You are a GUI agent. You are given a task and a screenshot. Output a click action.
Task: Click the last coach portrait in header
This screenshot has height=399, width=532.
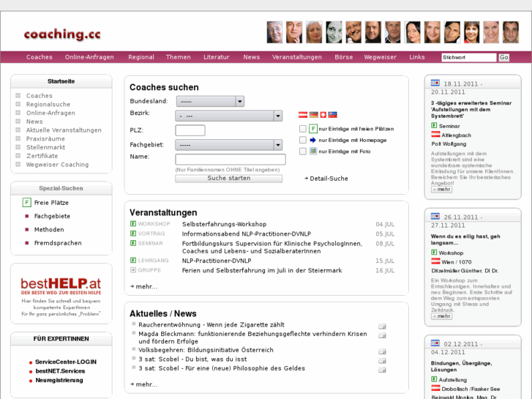tap(511, 32)
